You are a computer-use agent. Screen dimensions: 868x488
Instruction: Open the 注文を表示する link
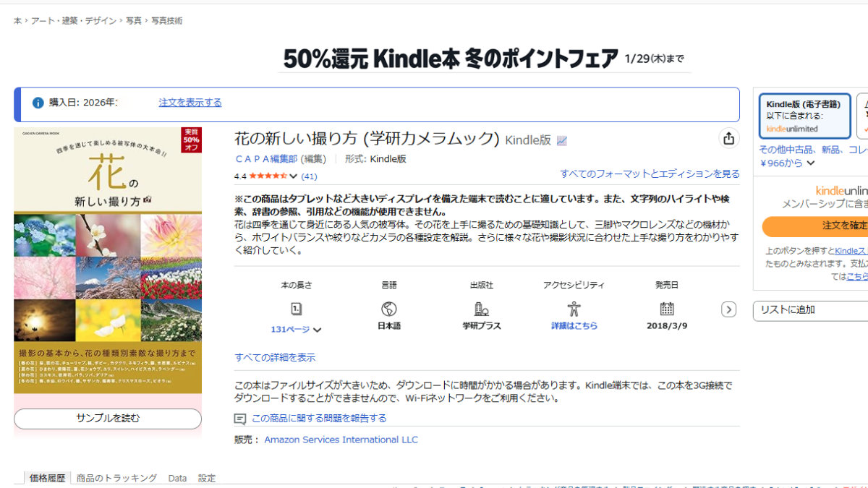point(190,103)
